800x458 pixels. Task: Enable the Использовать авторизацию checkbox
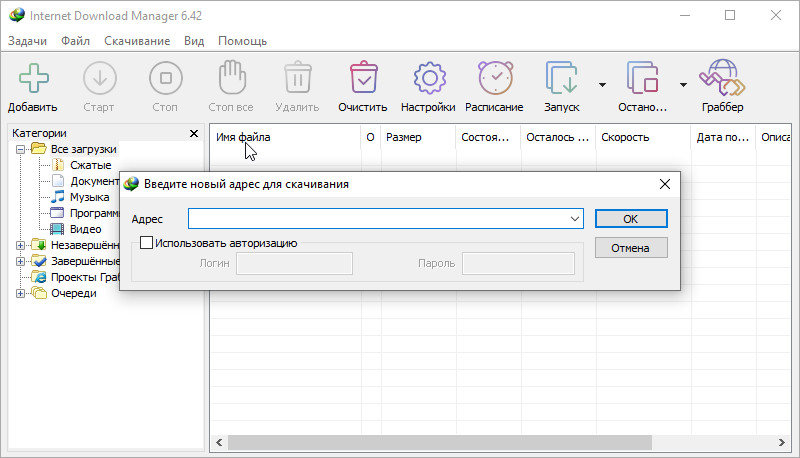(147, 242)
